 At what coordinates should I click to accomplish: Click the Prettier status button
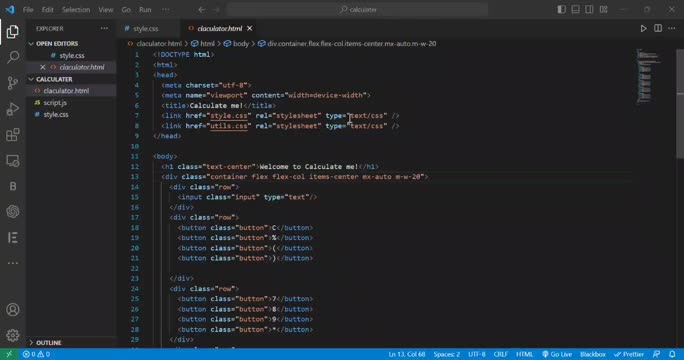click(x=629, y=354)
